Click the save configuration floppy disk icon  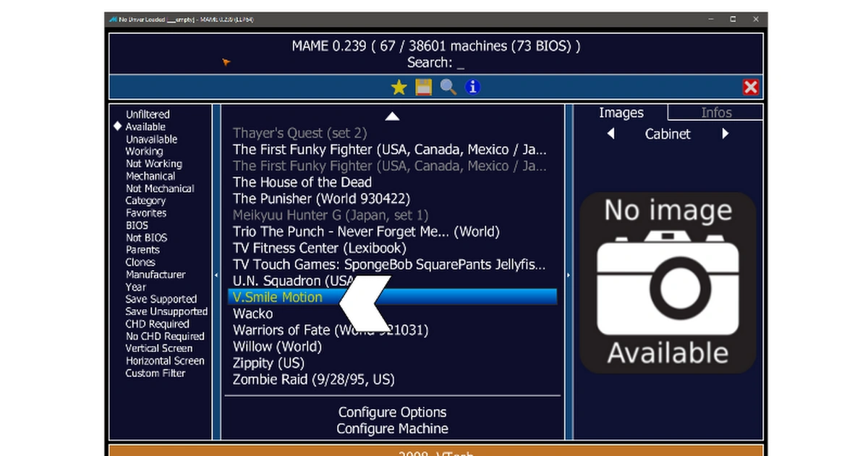point(423,87)
